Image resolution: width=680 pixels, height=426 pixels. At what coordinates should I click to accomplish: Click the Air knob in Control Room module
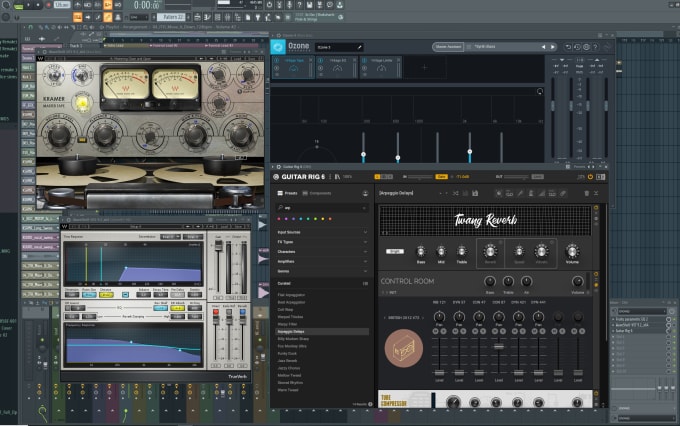[x=526, y=282]
